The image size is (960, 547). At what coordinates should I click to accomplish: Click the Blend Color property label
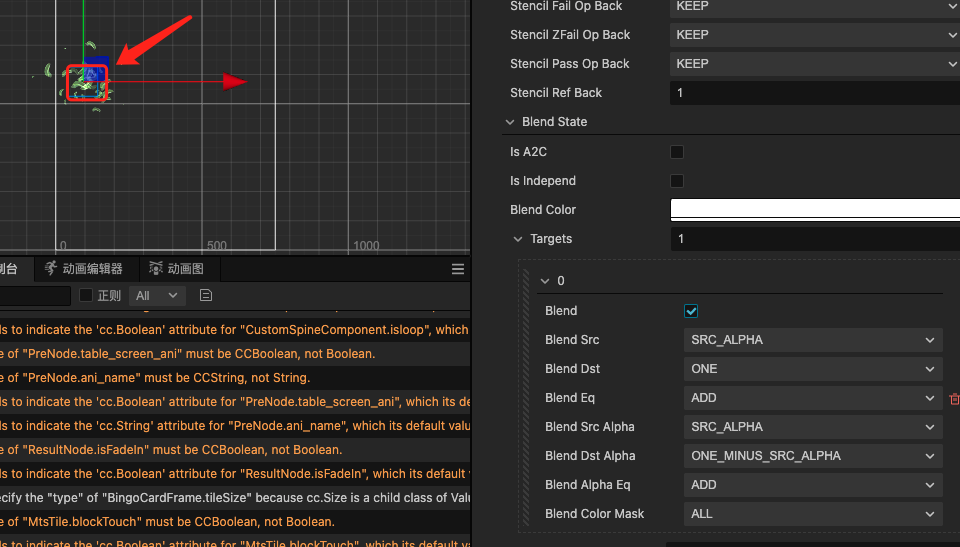542,209
